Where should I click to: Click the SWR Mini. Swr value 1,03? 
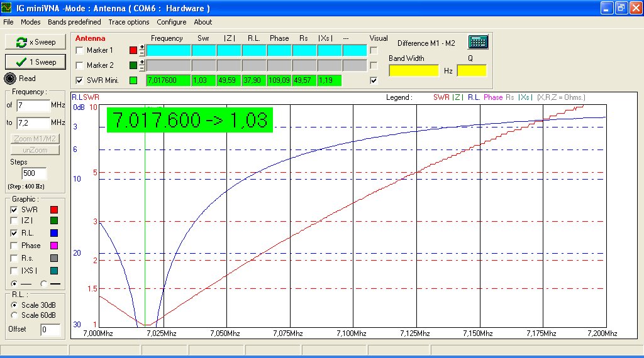click(204, 80)
